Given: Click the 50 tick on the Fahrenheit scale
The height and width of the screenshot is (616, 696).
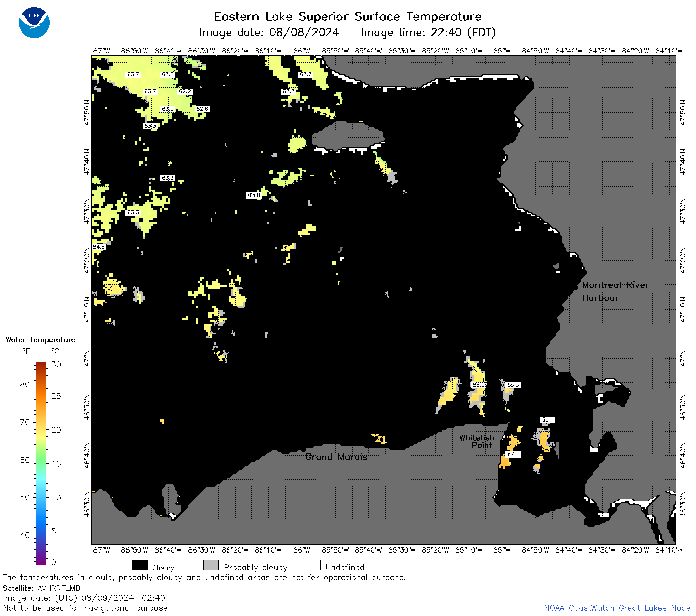Looking at the screenshot, I should 25,497.
